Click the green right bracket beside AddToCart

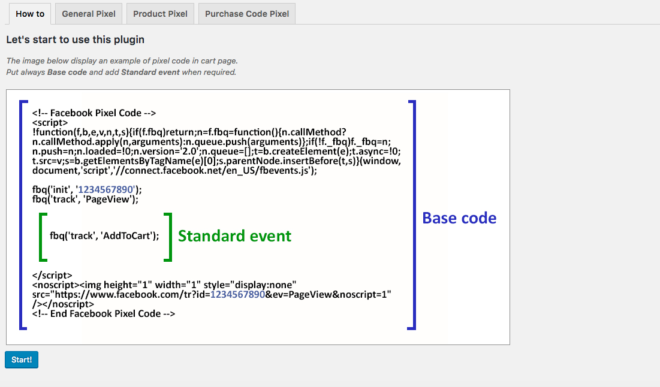click(x=168, y=237)
